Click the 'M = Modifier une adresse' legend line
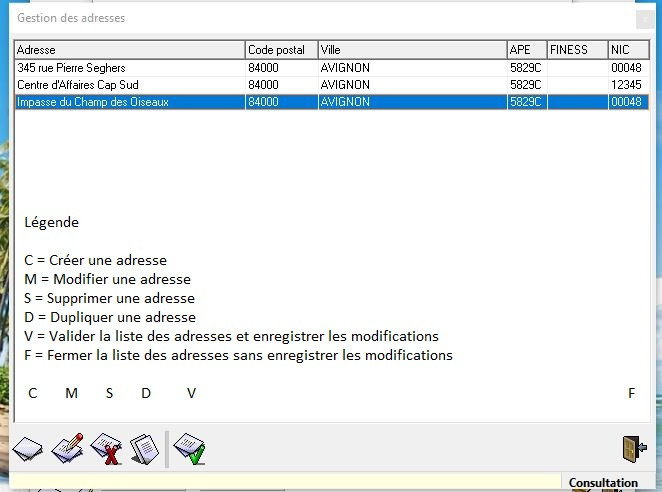 pos(107,279)
